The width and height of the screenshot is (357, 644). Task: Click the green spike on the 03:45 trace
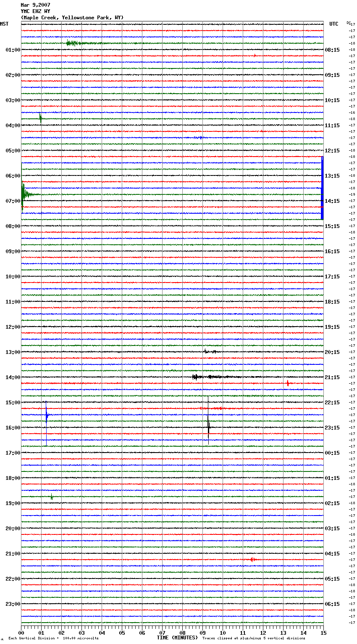point(40,118)
